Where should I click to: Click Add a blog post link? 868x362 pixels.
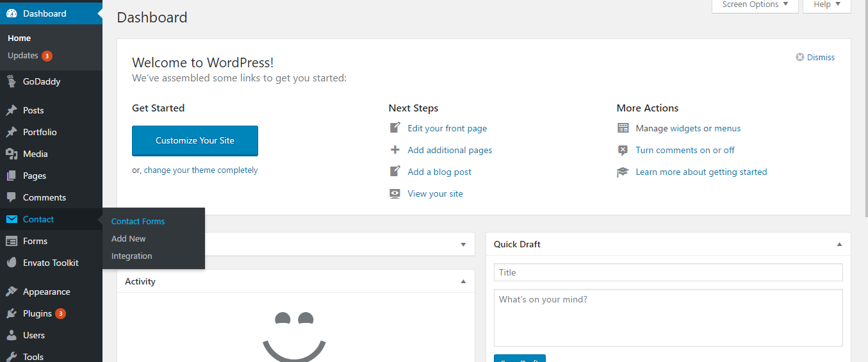(439, 172)
